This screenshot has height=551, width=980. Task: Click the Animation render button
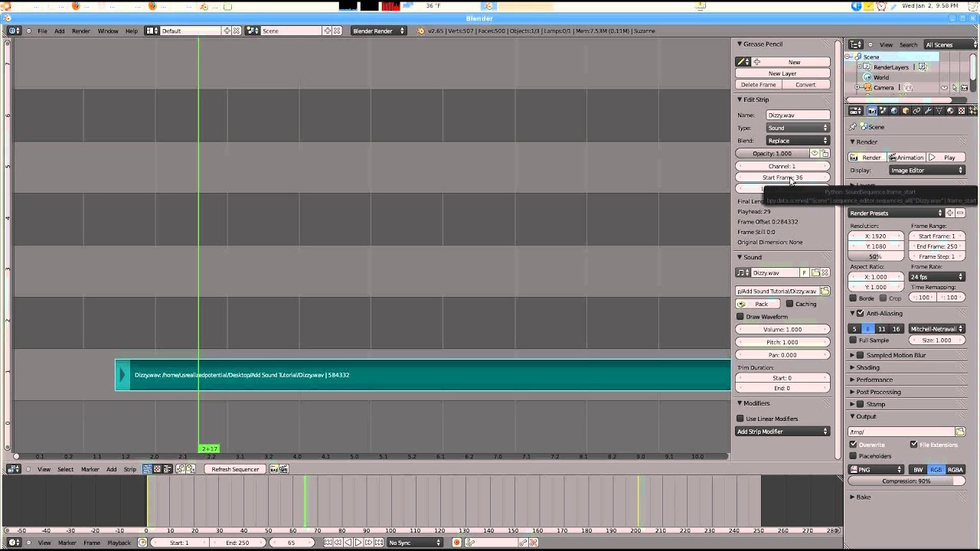click(x=906, y=158)
